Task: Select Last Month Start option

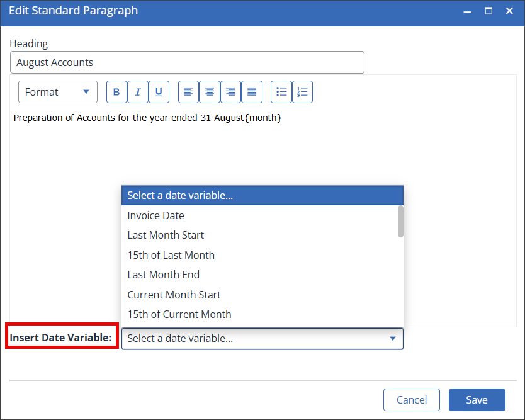Action: point(166,235)
